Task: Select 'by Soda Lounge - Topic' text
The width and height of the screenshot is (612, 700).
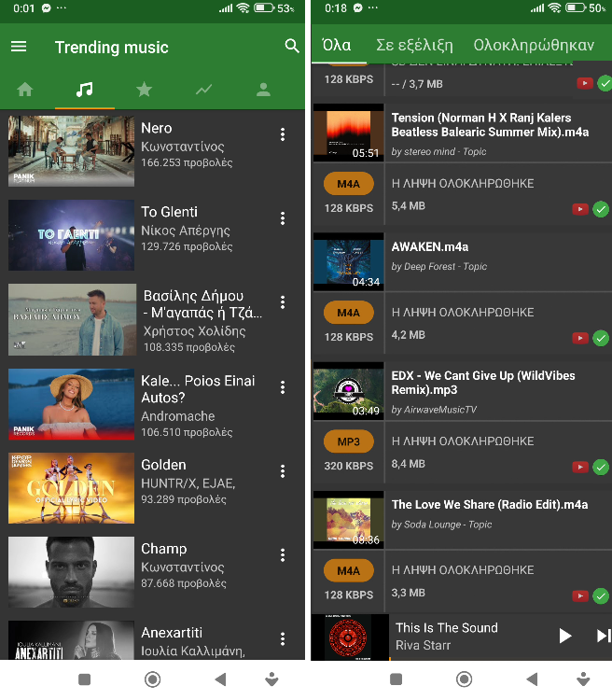Action: click(441, 525)
